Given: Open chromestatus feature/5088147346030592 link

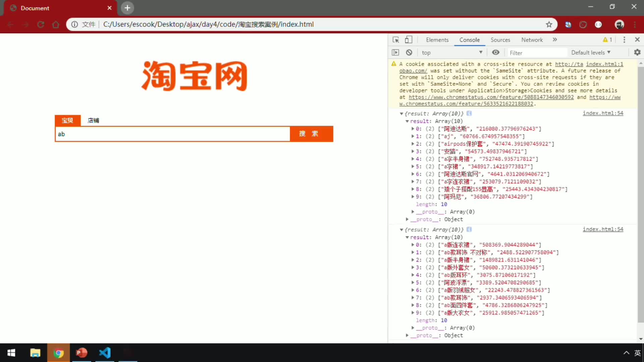Looking at the screenshot, I should pyautogui.click(x=491, y=97).
